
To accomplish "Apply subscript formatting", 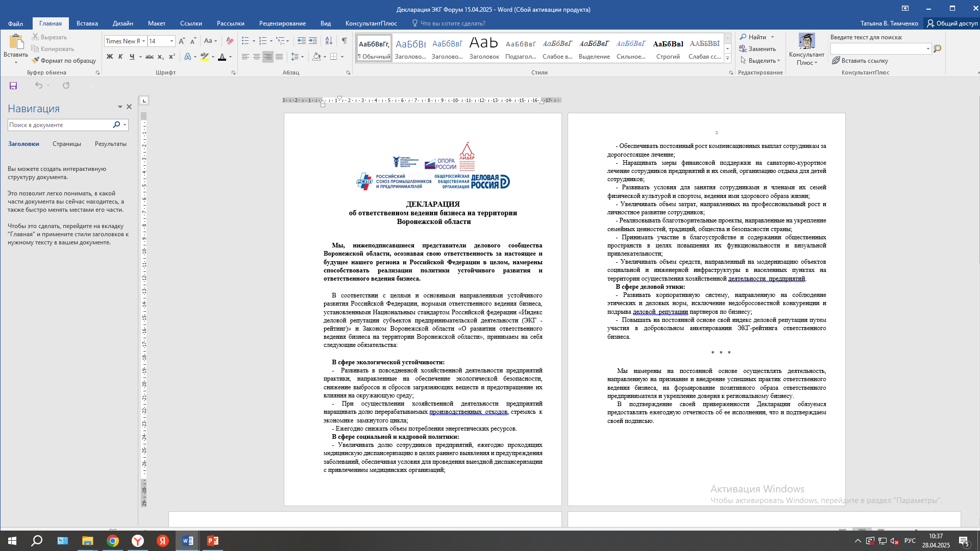I will (161, 57).
